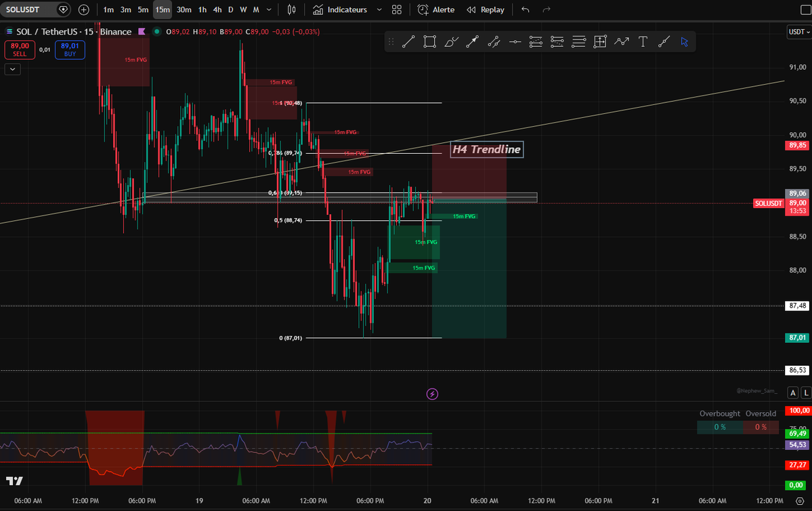Switch to the 30m timeframe
Viewport: 812px width, 511px height.
184,10
